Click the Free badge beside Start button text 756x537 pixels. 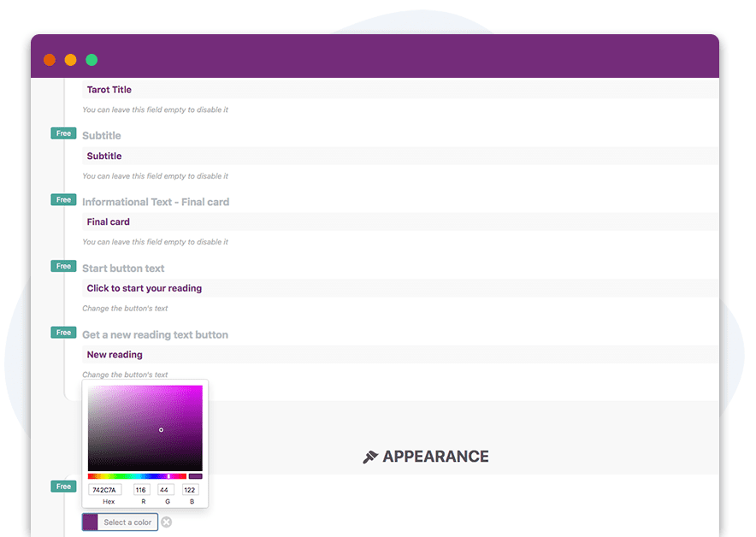(63, 266)
